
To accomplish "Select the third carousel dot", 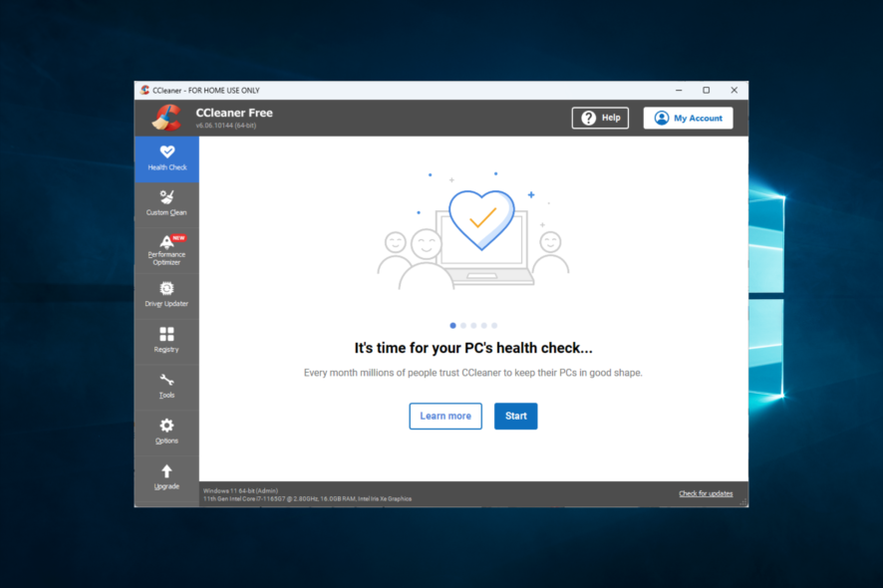I will pos(473,326).
